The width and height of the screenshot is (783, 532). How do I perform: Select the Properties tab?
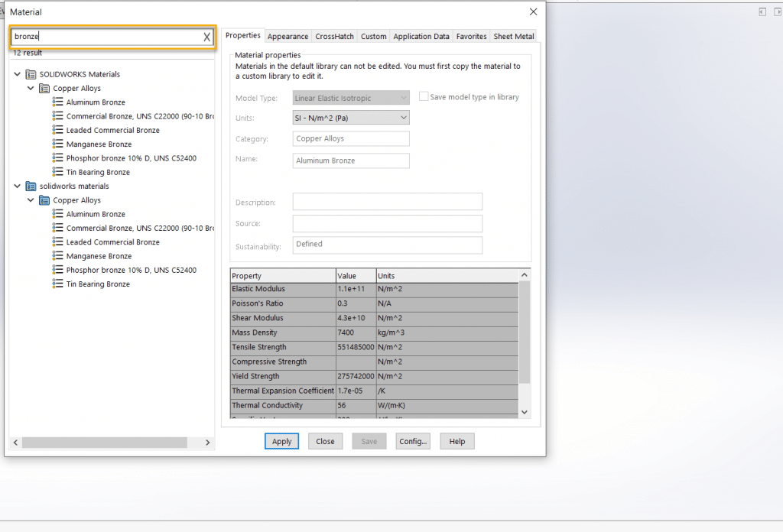pos(242,35)
